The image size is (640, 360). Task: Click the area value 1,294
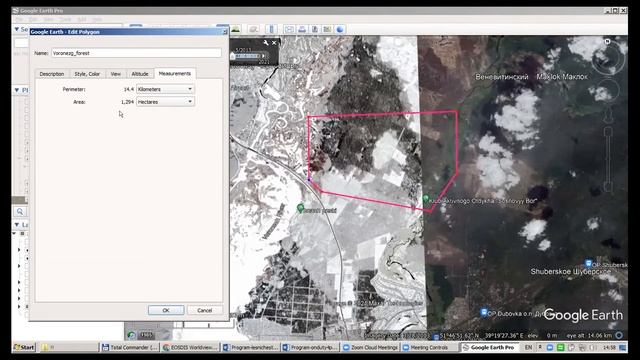click(127, 102)
